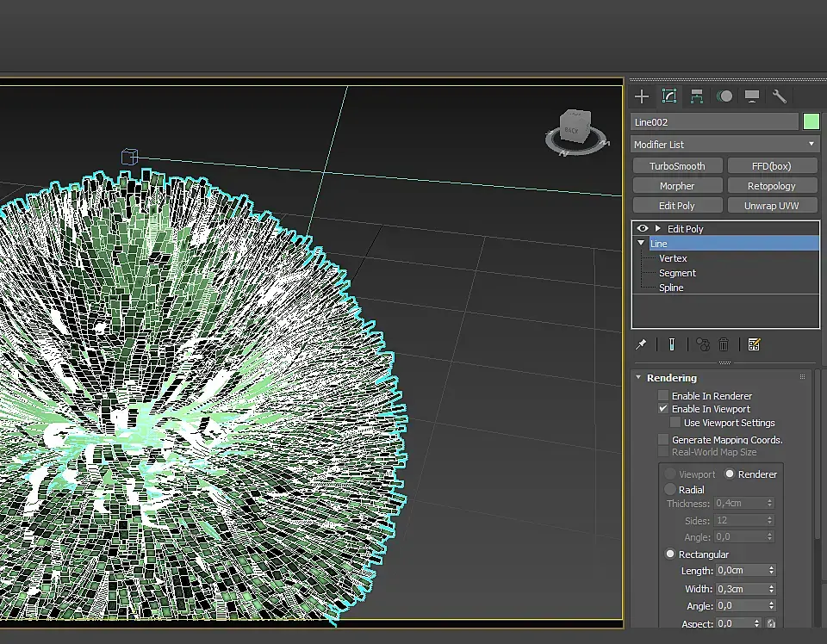Collapse the Rendering rollout
827x644 pixels.
tap(638, 378)
